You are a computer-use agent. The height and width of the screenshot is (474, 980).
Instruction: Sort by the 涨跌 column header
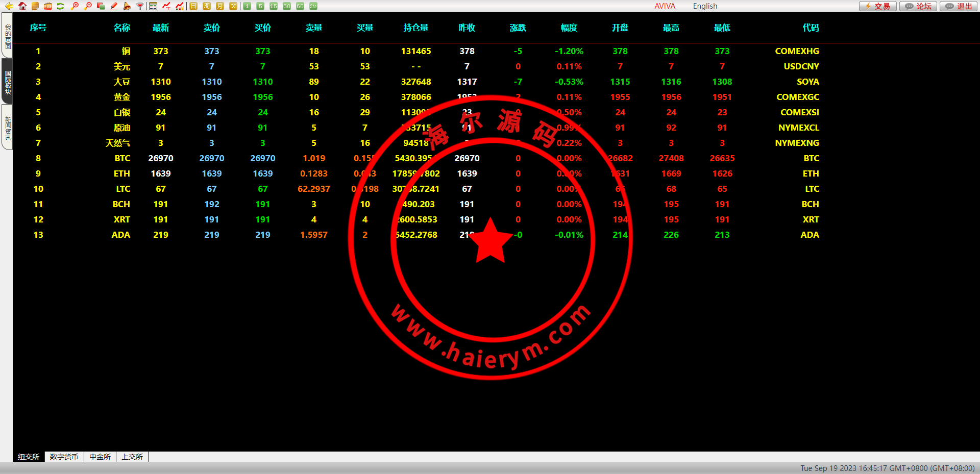[518, 28]
